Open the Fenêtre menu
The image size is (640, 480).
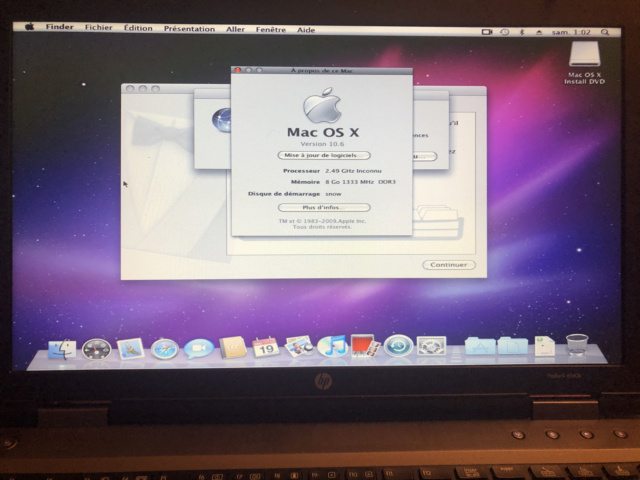[271, 30]
